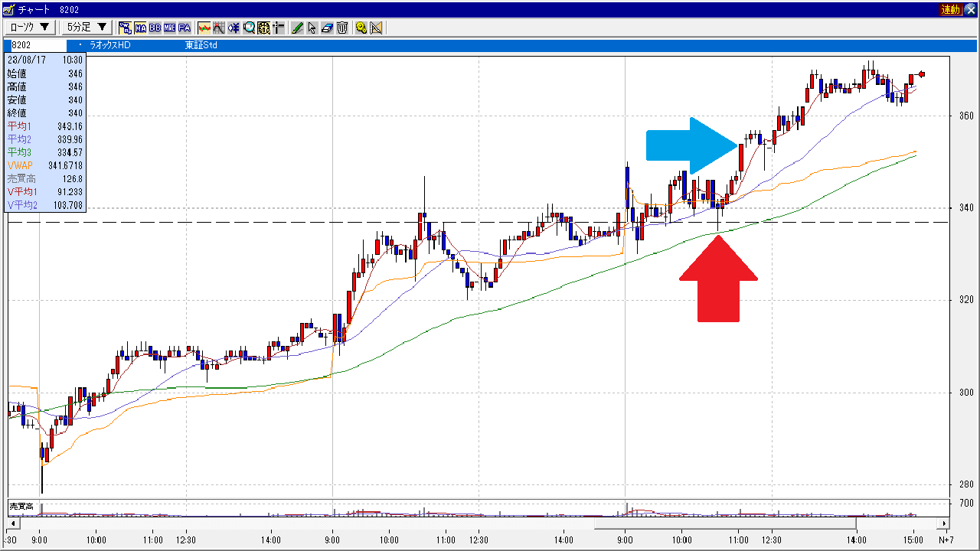Select the green pen drawing tool
The width and height of the screenshot is (980, 551).
click(297, 28)
